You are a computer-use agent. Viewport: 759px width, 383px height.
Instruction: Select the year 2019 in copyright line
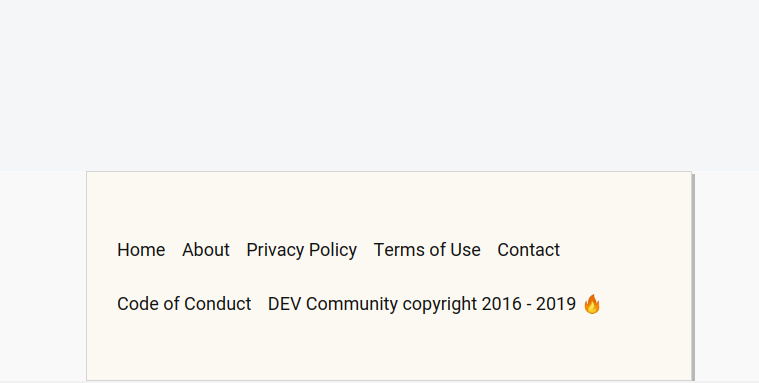click(556, 304)
